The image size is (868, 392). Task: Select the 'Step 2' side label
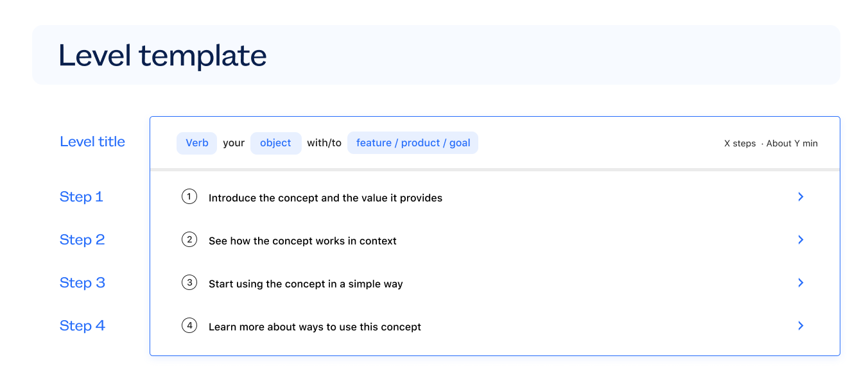click(x=82, y=240)
